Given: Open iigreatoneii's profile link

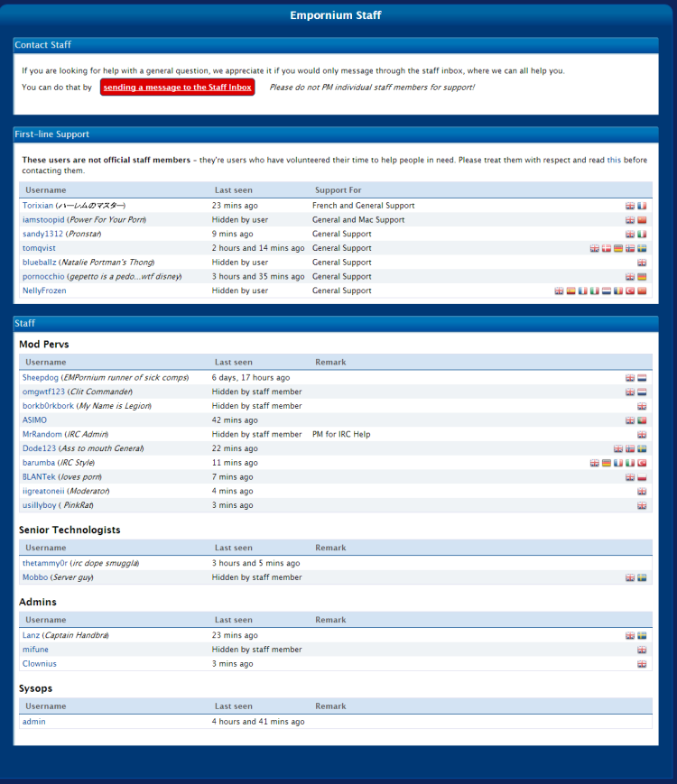Looking at the screenshot, I should [43, 491].
